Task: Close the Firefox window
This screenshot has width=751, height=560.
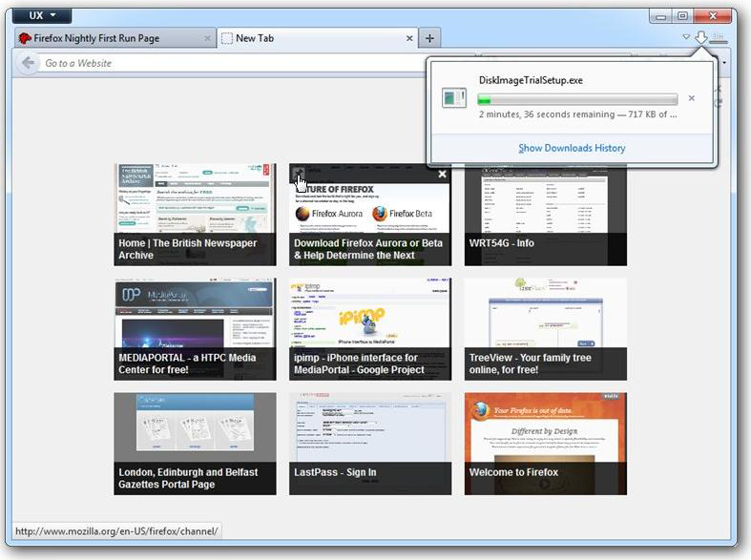Action: 713,16
